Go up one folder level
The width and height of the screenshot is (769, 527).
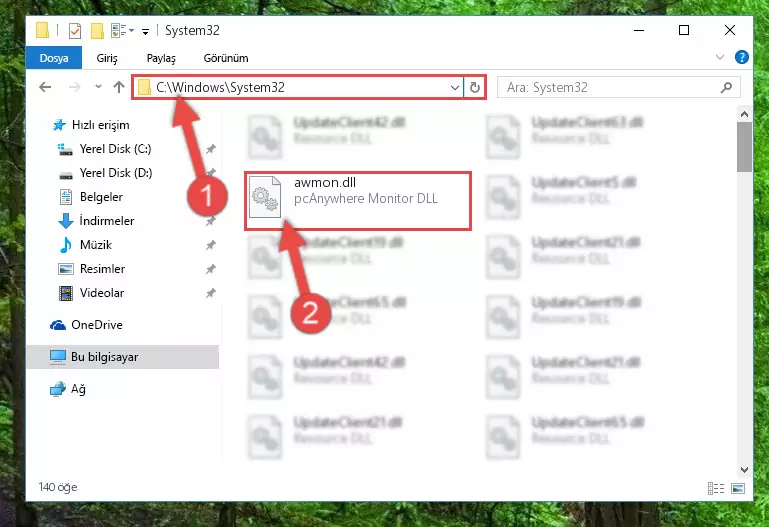(119, 87)
